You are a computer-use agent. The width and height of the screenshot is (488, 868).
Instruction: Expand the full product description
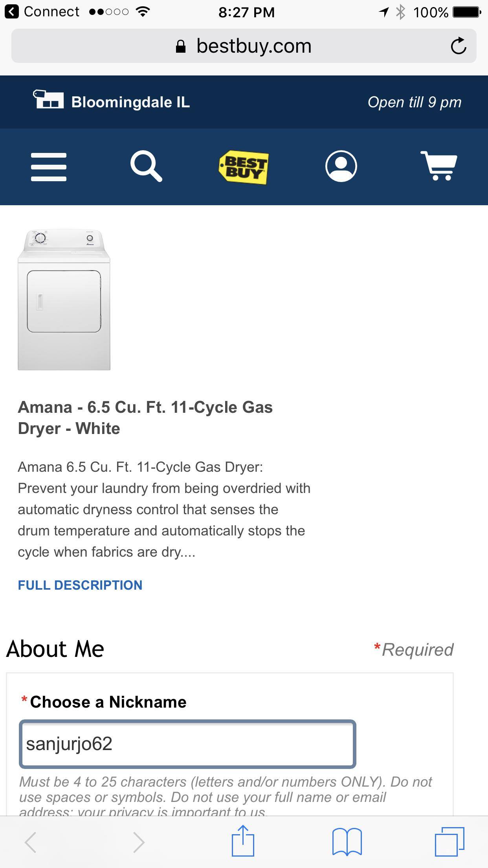pyautogui.click(x=80, y=585)
